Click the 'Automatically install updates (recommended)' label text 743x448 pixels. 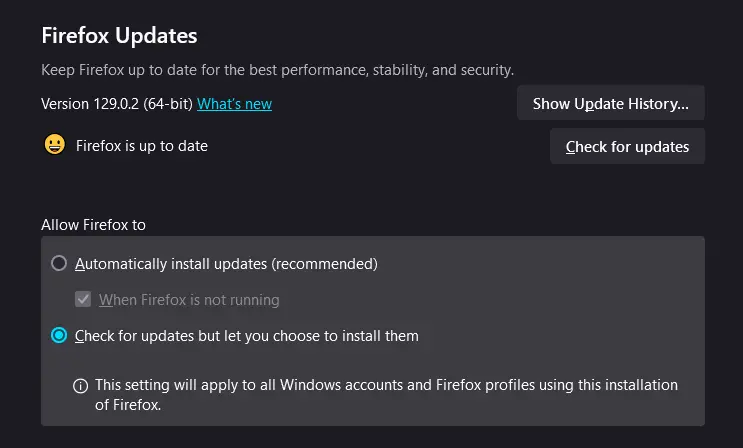(226, 264)
